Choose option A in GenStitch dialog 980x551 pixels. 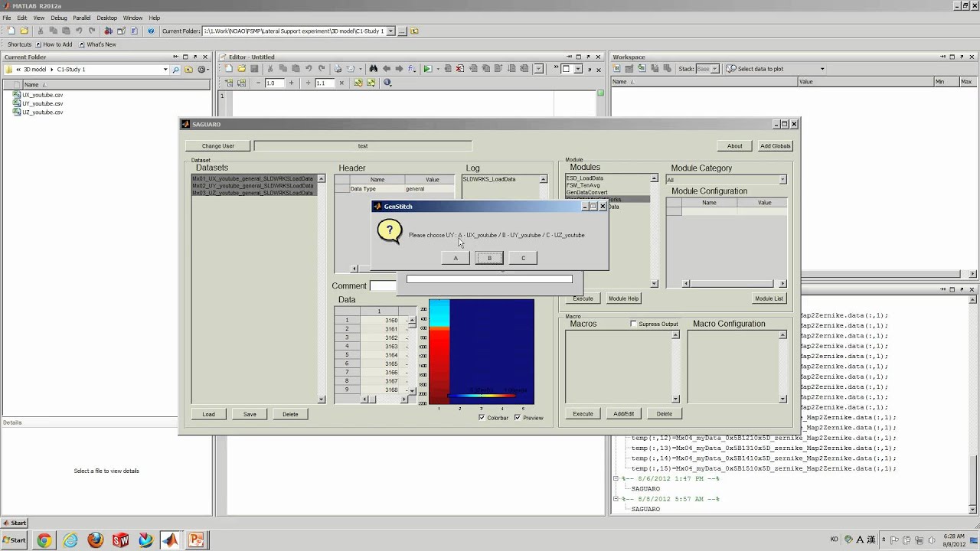click(x=456, y=258)
